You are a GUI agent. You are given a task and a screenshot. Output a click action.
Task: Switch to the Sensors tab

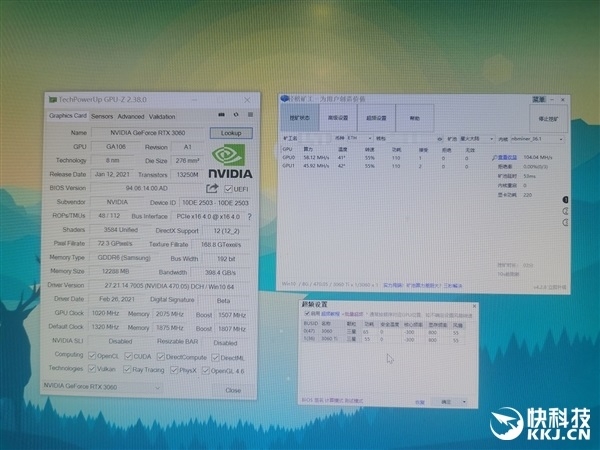click(102, 116)
